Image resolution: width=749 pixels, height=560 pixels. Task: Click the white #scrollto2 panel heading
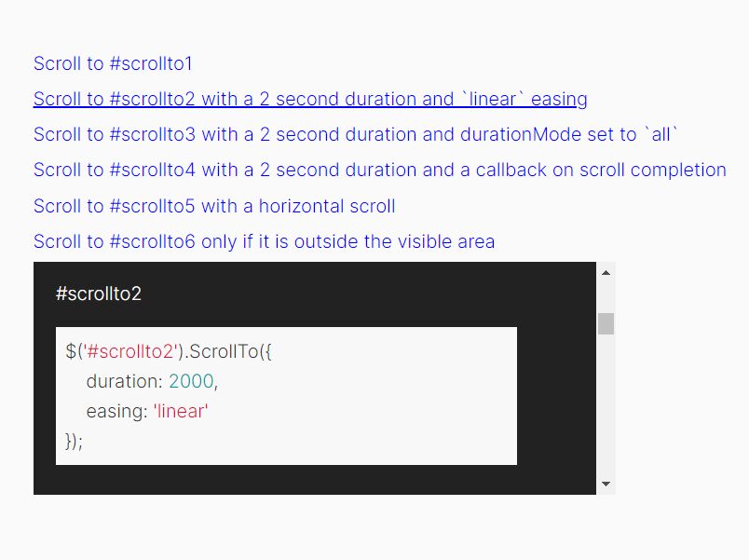(99, 294)
